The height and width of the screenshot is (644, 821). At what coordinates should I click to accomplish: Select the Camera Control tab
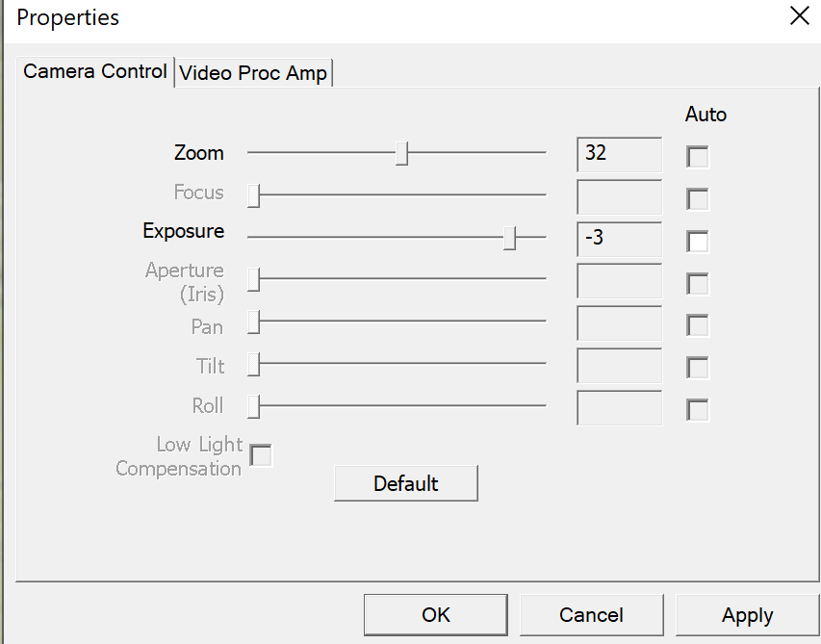pyautogui.click(x=94, y=71)
